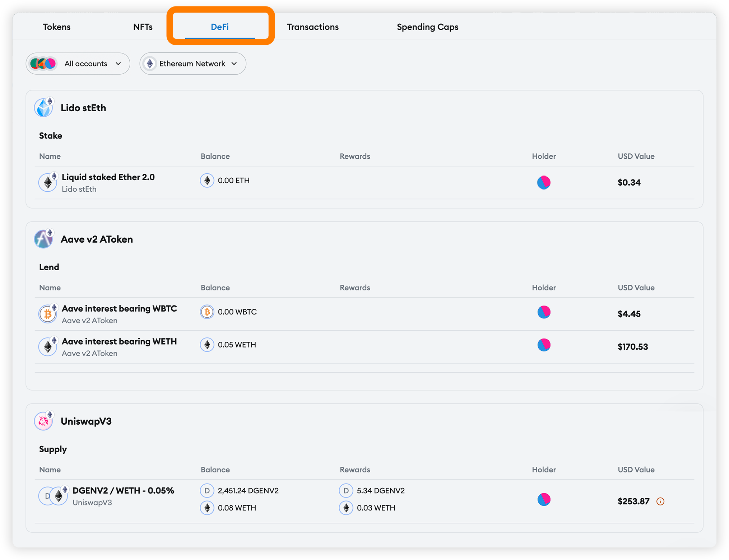
Task: Select the DGENV2 / WETH - 0.05% name
Action: pyautogui.click(x=123, y=490)
